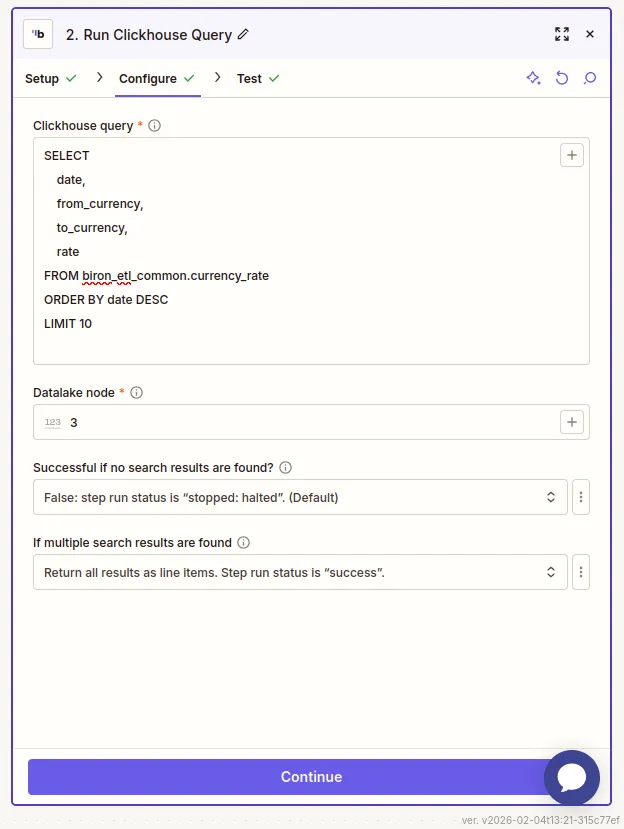Image resolution: width=624 pixels, height=829 pixels.
Task: Open the AI sparkle assistant icon
Action: (534, 78)
